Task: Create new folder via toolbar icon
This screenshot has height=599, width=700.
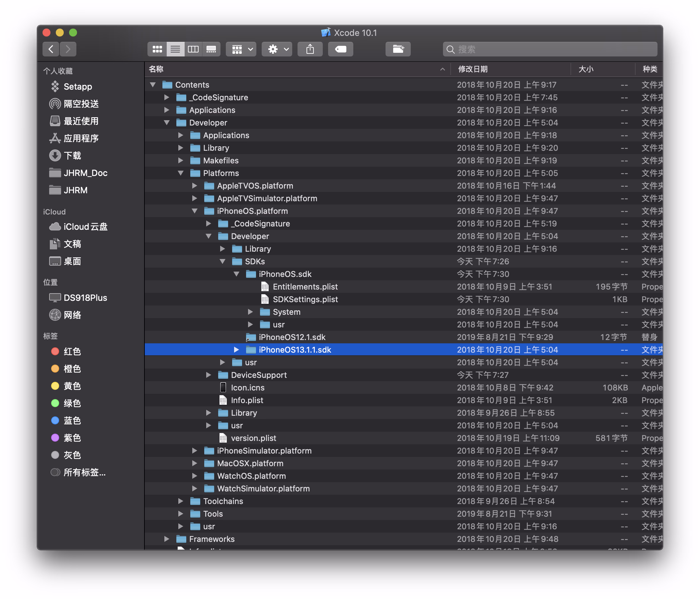Action: [397, 49]
